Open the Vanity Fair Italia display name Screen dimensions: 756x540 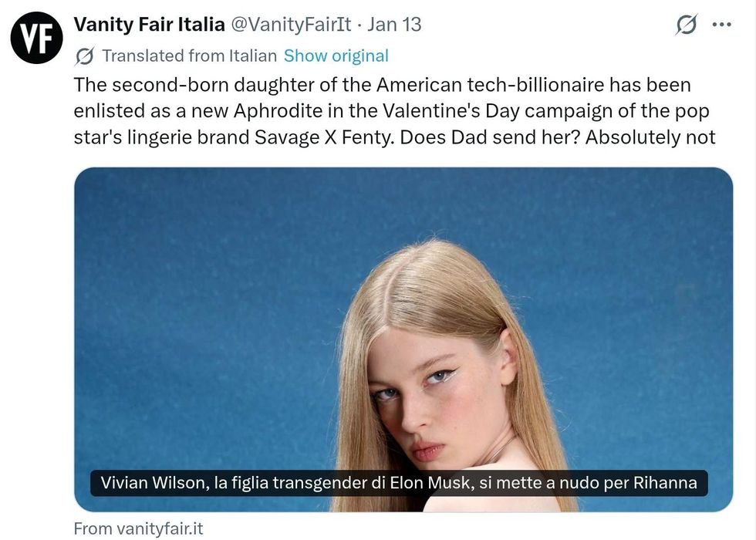(x=149, y=25)
